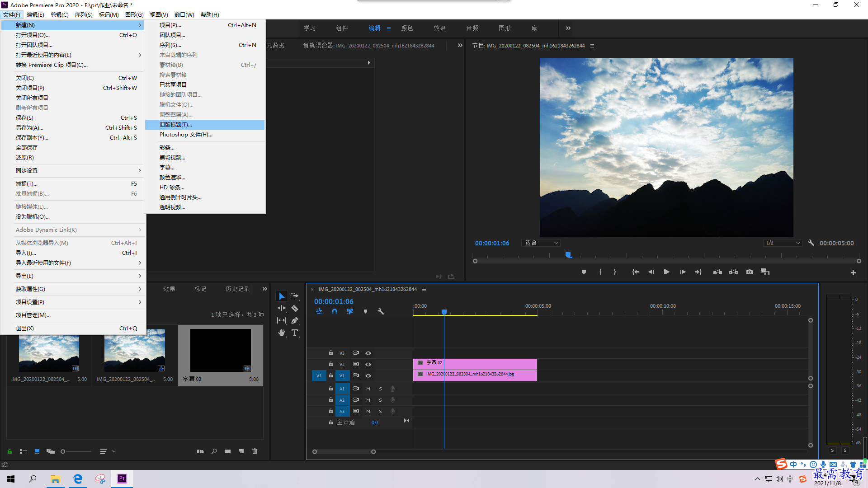Solo audio track A2
Screen dimensions: 868x488
[x=380, y=400]
